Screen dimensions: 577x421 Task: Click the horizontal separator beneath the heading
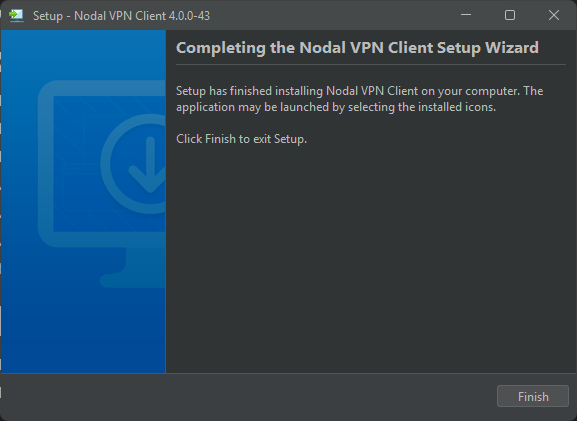coord(371,65)
